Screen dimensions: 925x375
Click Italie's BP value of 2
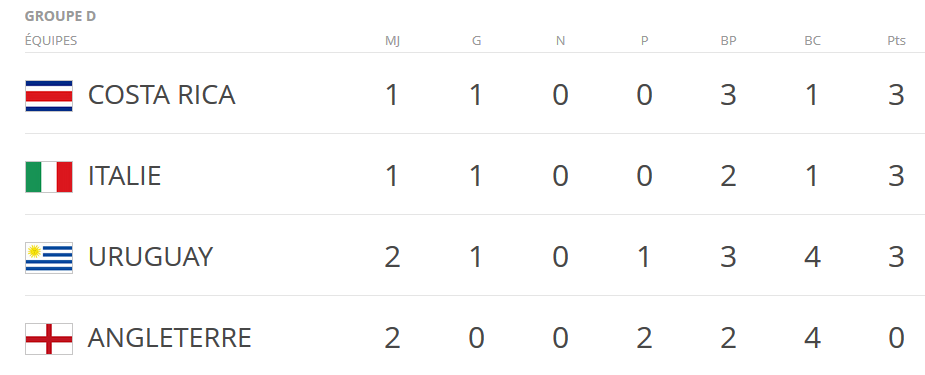pos(729,176)
